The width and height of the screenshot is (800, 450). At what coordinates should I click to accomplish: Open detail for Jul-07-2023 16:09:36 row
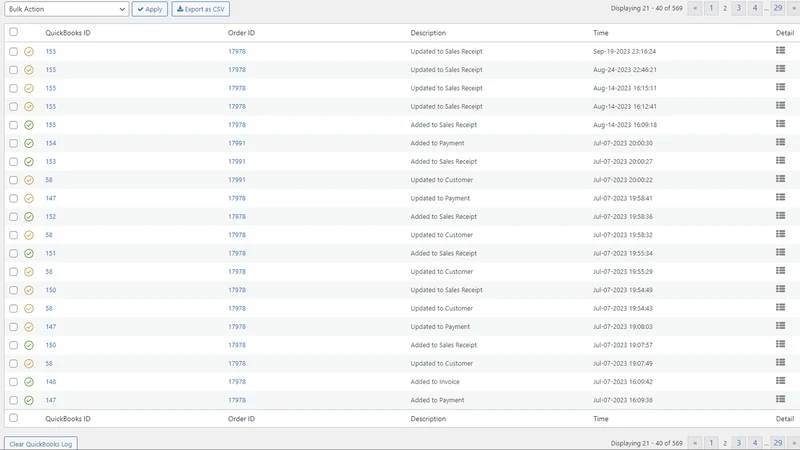(x=780, y=399)
